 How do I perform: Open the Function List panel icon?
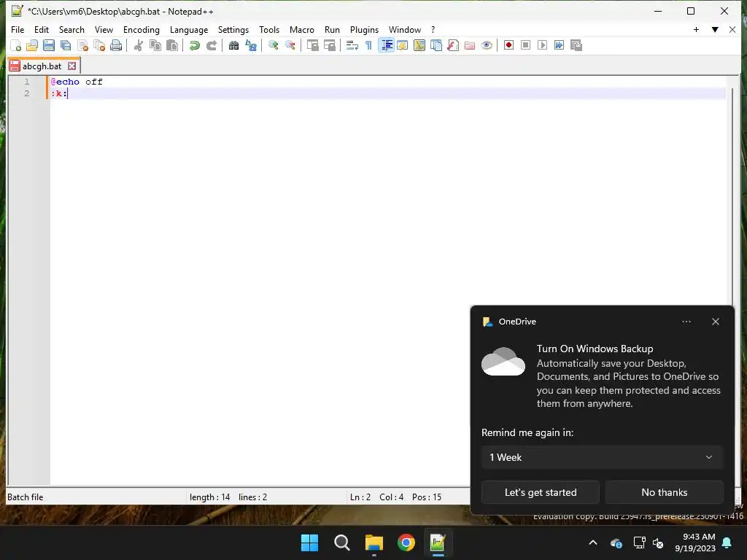click(453, 45)
